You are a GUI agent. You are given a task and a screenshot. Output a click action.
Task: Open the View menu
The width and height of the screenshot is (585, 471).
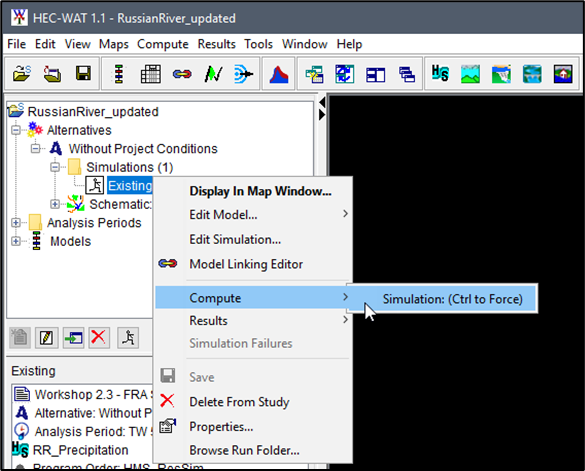(x=78, y=44)
